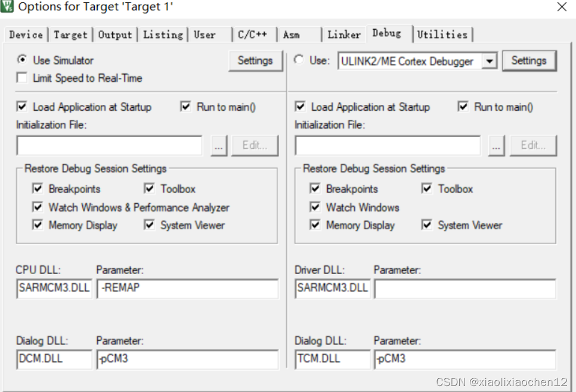Open the Utilities tab
Image resolution: width=576 pixels, height=392 pixels.
[442, 35]
